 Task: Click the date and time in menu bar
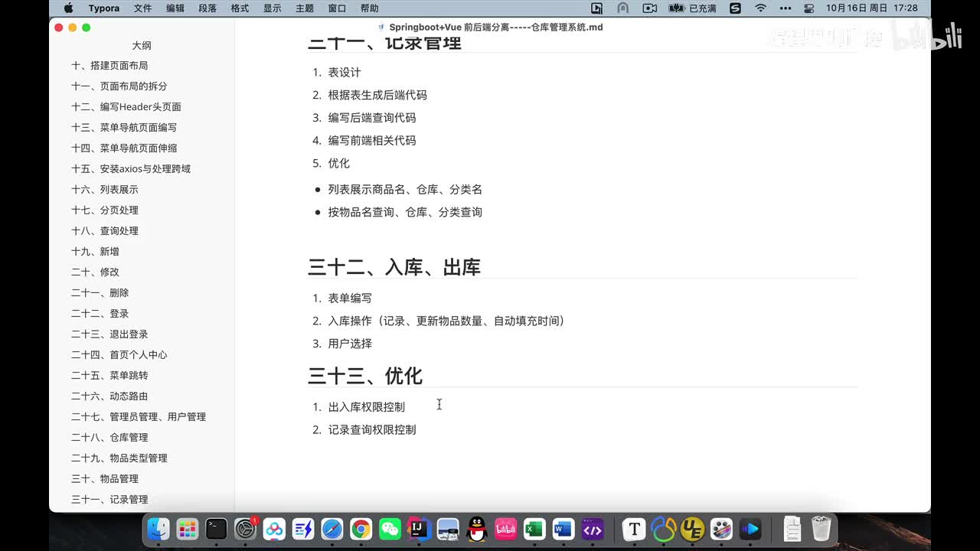pos(872,8)
